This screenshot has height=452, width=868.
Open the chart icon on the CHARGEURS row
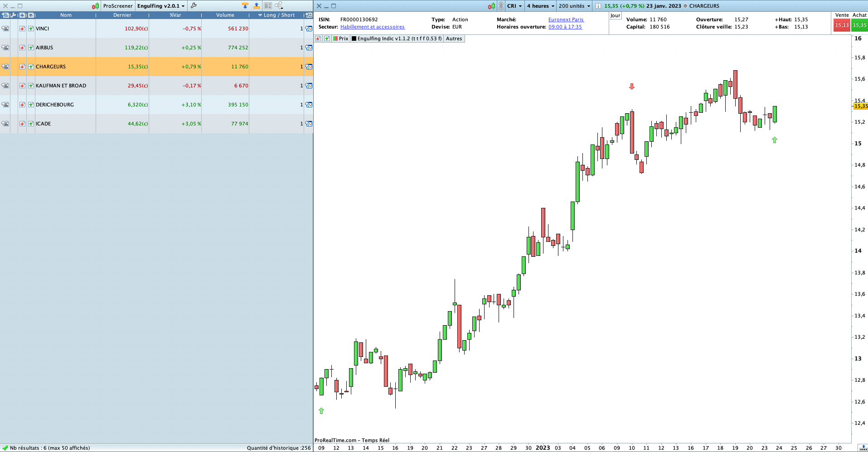tap(309, 67)
